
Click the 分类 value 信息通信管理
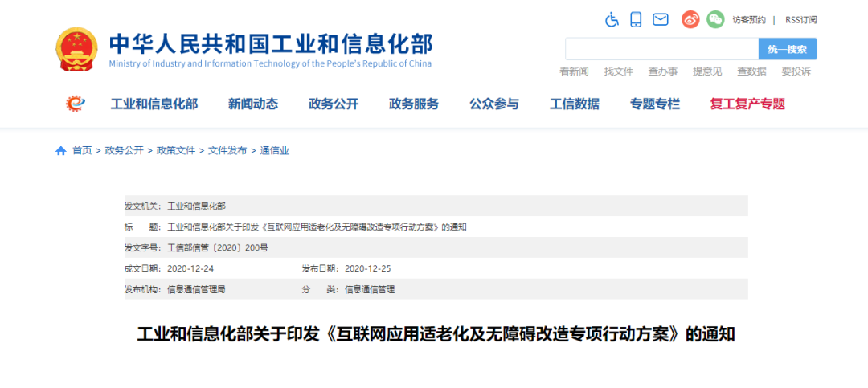pyautogui.click(x=370, y=289)
